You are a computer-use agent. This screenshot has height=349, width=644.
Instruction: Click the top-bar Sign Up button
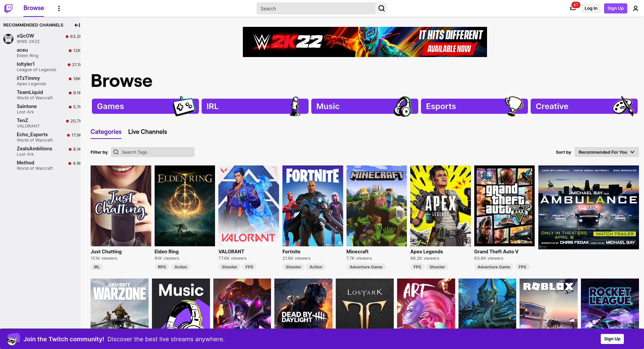pos(615,8)
